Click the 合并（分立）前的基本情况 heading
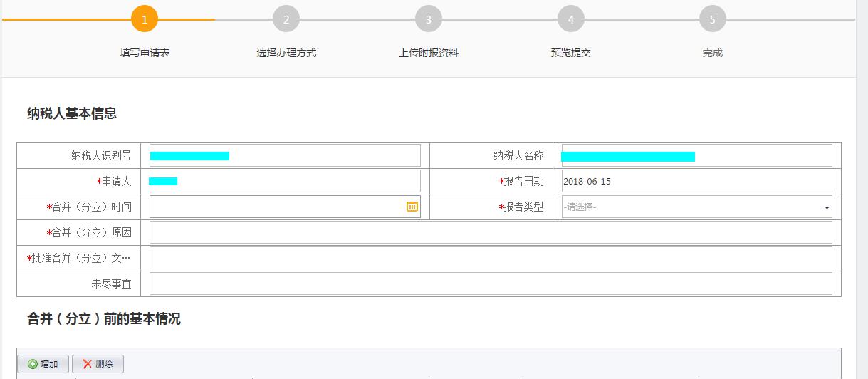Screen dimensions: 868x379 click(x=104, y=319)
